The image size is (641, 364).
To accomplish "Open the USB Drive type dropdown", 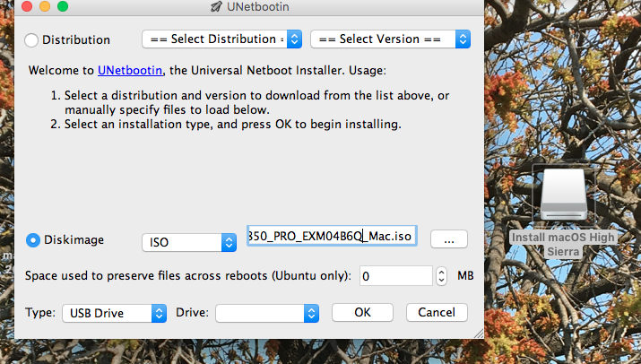I will [115, 313].
